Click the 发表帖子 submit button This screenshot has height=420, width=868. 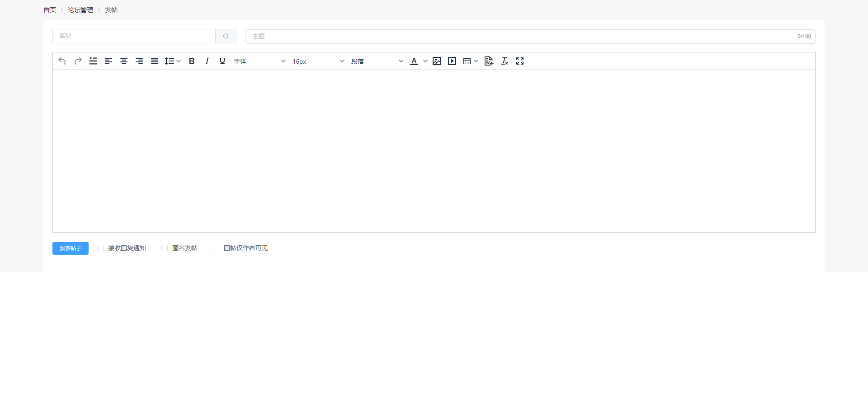pos(71,248)
